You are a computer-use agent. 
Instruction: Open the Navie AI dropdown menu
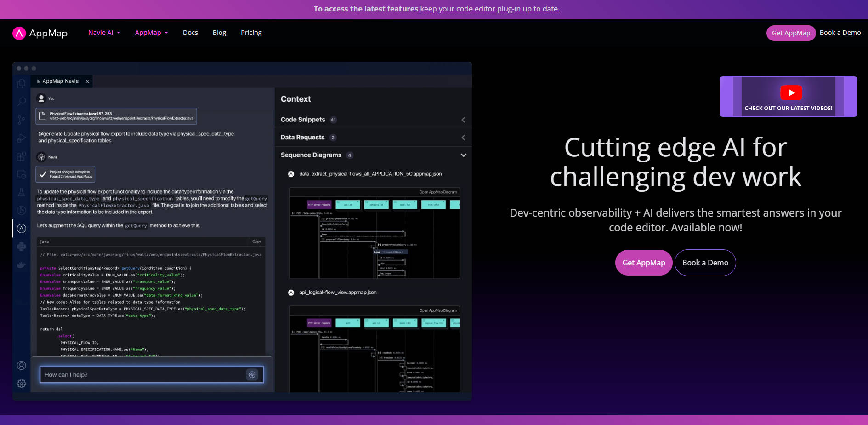pyautogui.click(x=104, y=33)
